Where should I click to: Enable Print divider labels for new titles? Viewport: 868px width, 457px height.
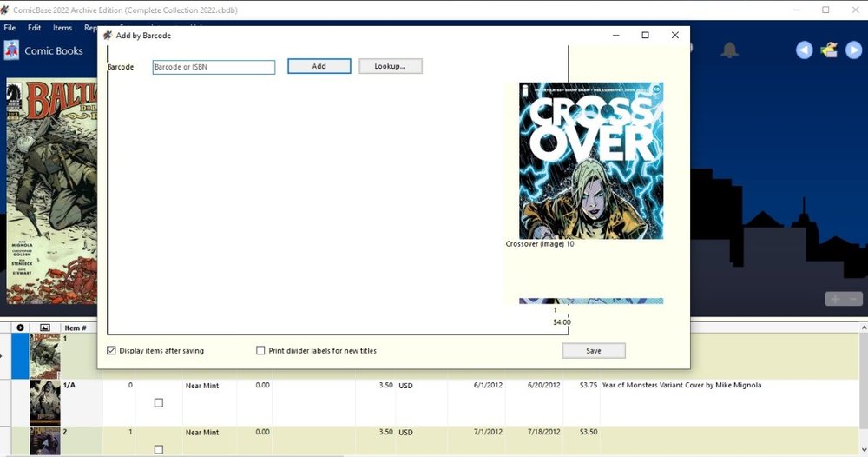tap(260, 351)
